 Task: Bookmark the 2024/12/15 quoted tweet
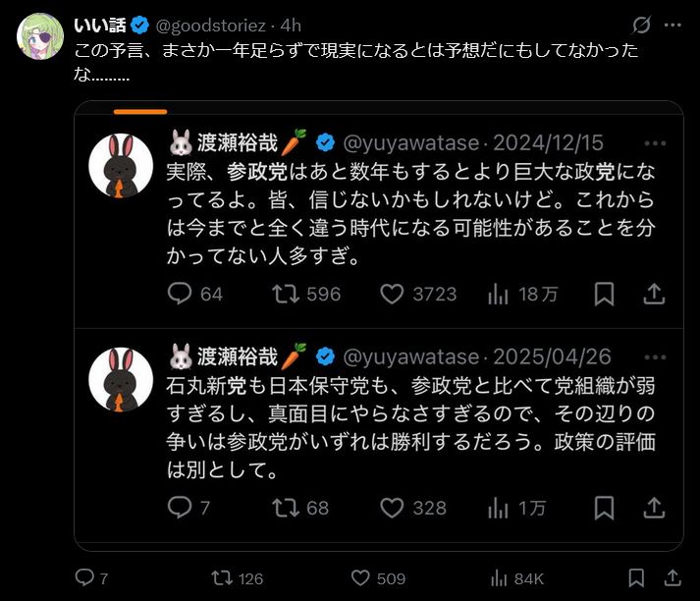(x=605, y=294)
